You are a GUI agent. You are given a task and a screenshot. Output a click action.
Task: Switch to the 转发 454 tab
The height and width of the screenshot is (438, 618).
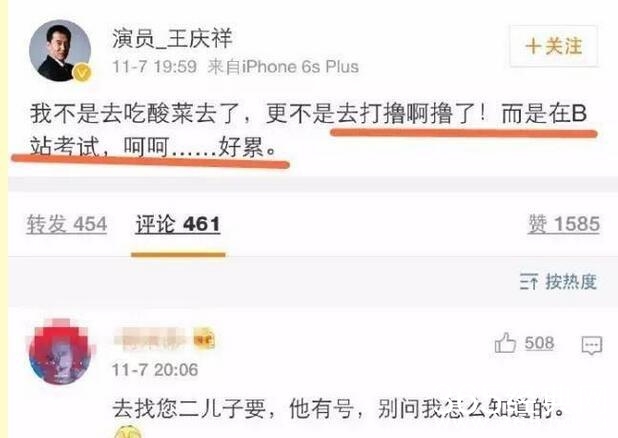(67, 224)
